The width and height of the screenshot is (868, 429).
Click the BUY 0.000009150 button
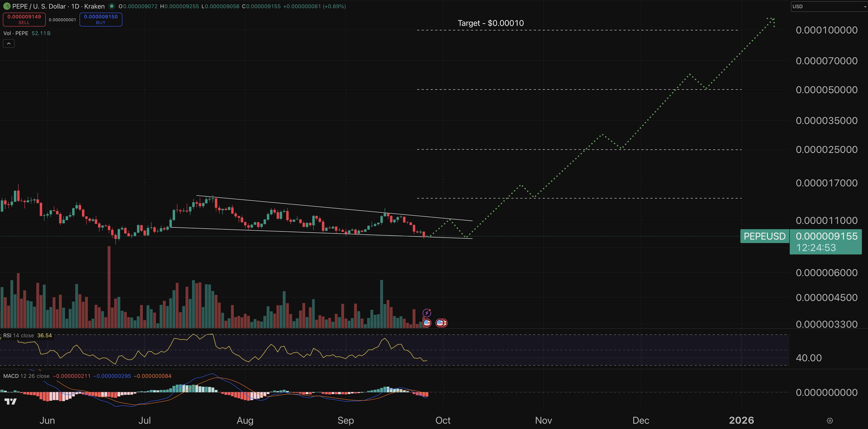(x=100, y=19)
